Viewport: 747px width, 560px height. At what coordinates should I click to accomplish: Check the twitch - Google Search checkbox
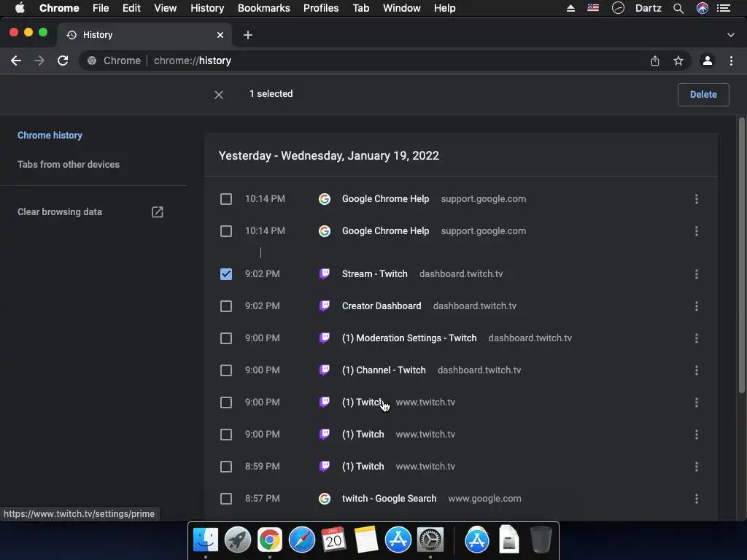coord(226,499)
